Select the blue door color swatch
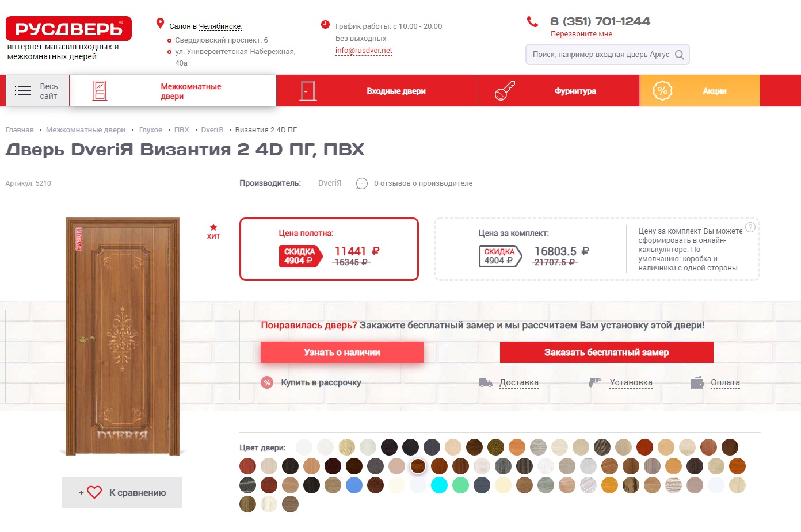801x532 pixels. coord(354,485)
